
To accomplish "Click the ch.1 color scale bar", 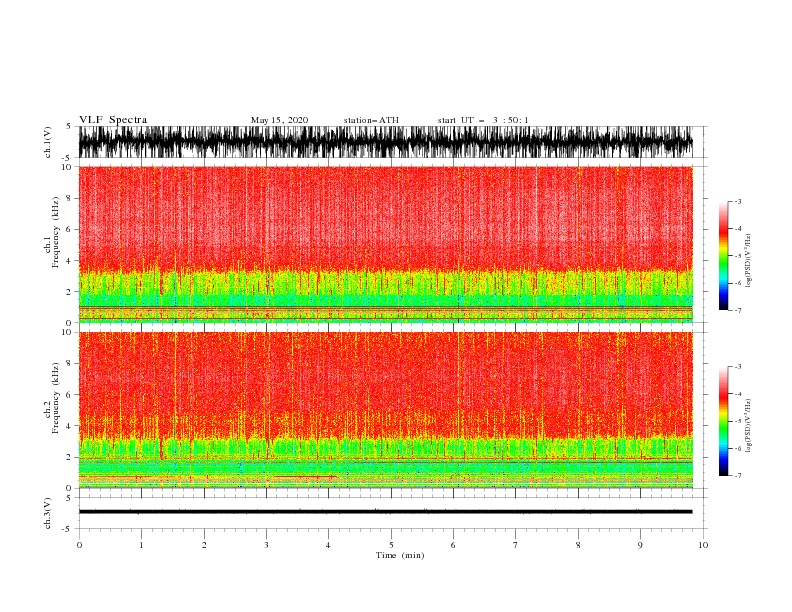I will click(x=723, y=256).
